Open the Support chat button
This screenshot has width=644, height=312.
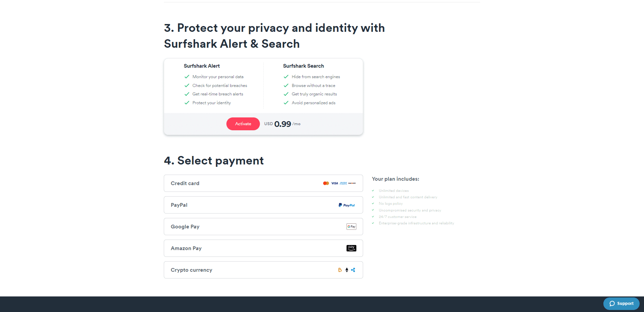621,304
